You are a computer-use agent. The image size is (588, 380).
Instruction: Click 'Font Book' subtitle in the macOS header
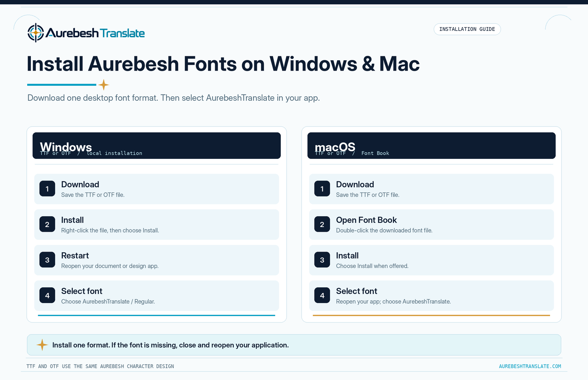pyautogui.click(x=375, y=153)
